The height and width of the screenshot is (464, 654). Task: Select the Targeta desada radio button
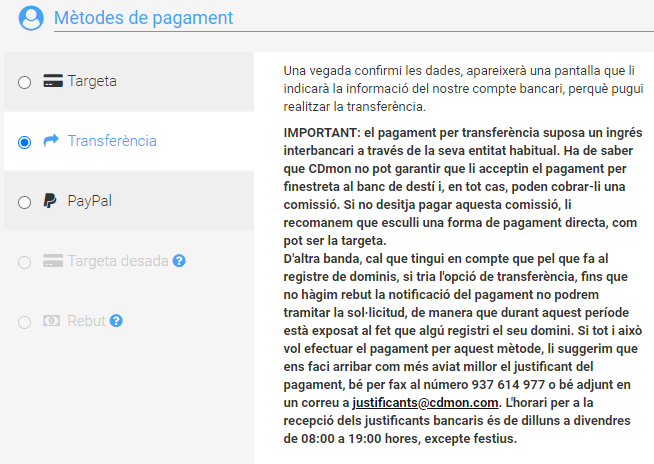coord(25,262)
